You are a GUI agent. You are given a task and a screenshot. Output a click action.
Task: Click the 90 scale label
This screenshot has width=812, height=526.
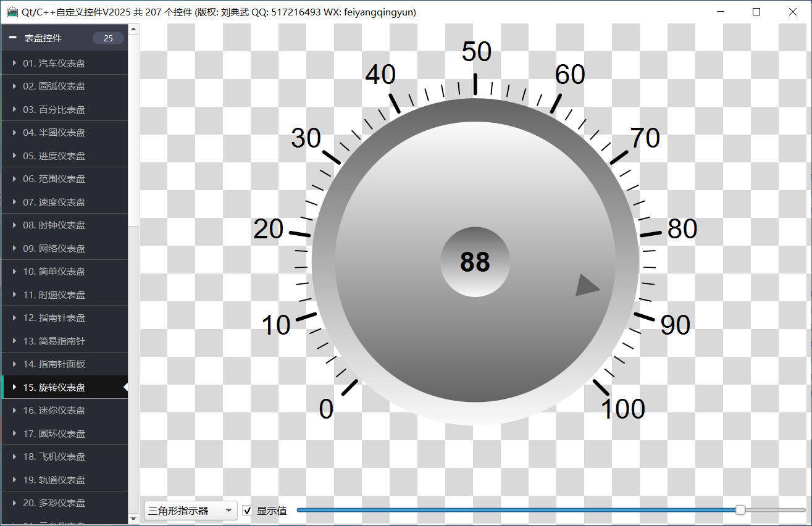676,324
